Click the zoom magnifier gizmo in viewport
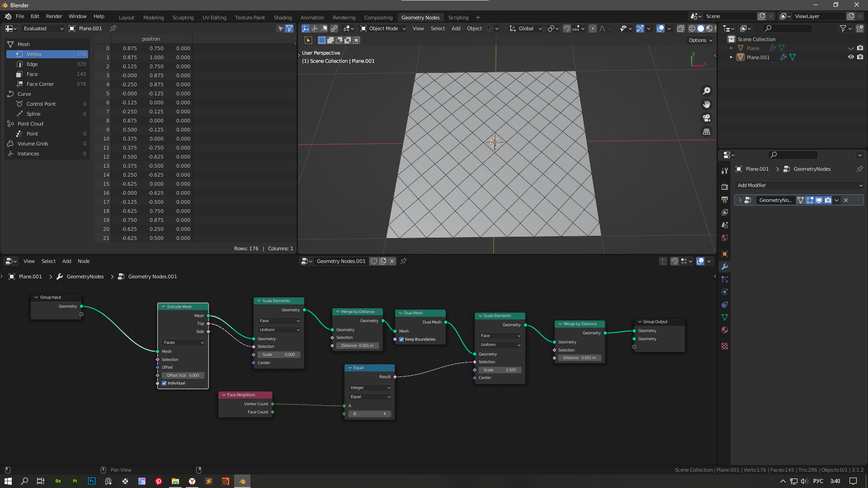The image size is (868, 488). coord(707,91)
